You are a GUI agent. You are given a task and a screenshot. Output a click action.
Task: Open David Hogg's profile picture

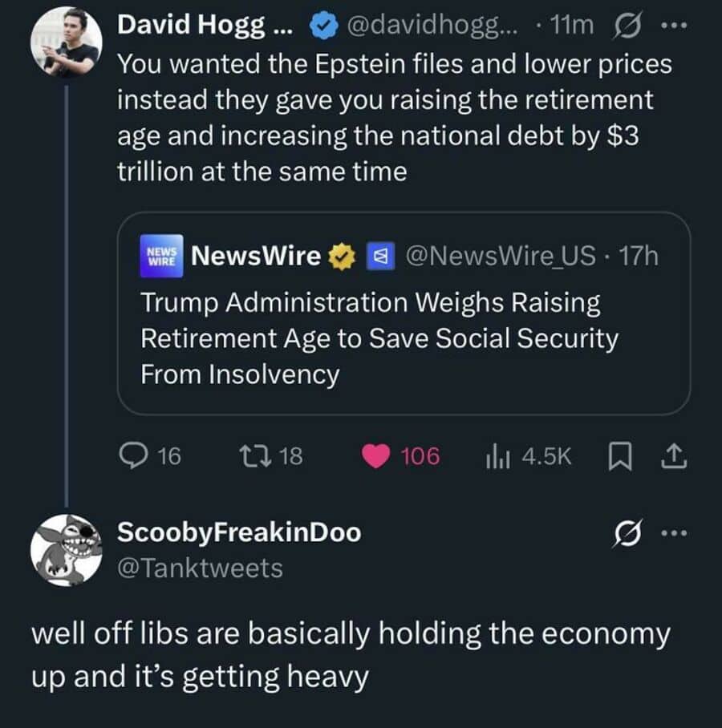66,42
